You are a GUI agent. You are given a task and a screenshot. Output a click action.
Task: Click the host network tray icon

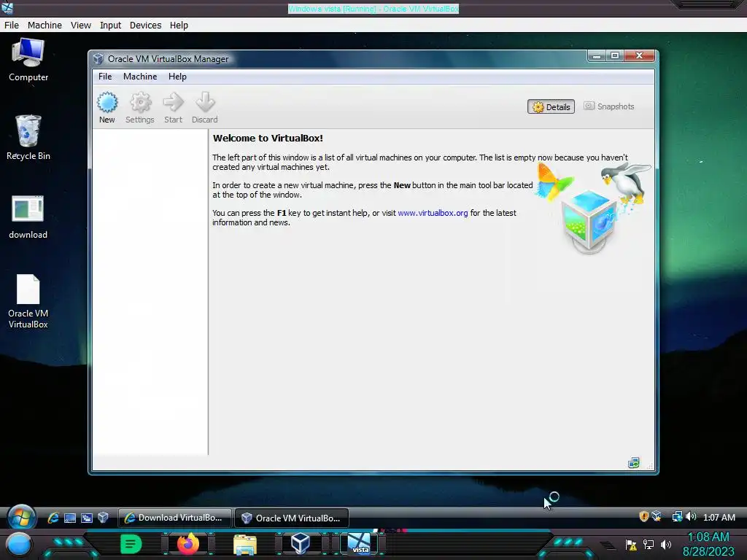[649, 545]
